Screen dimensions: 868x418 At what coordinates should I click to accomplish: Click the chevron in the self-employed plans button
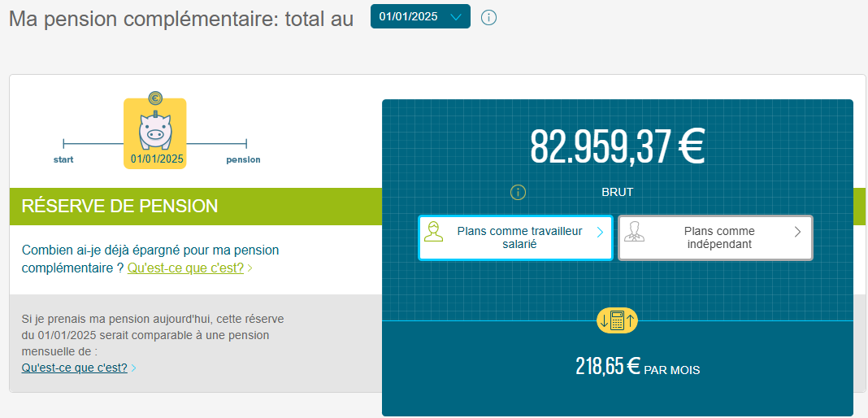(797, 232)
